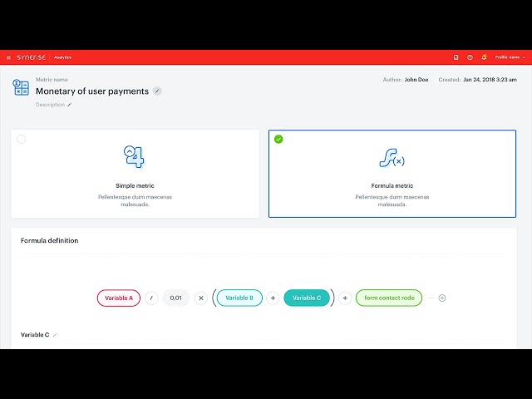Click the plus operator between Variable B and C

tap(273, 298)
